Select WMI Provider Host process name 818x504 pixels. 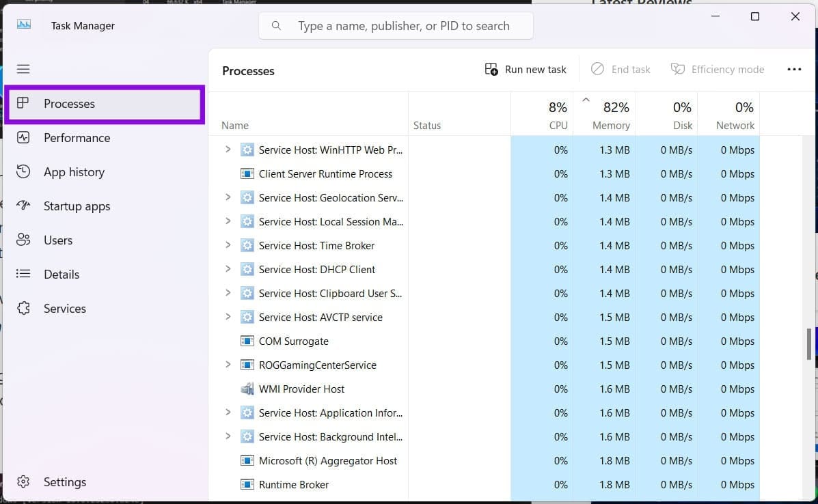point(301,389)
